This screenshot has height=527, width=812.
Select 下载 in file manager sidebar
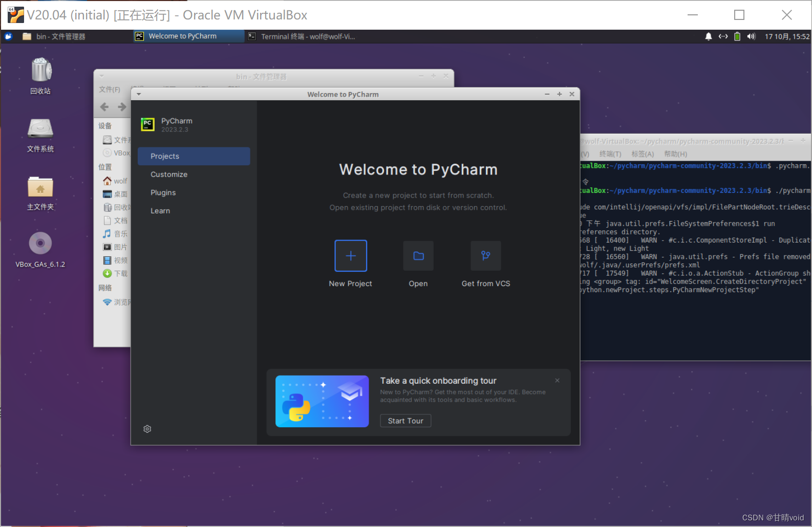pos(115,274)
